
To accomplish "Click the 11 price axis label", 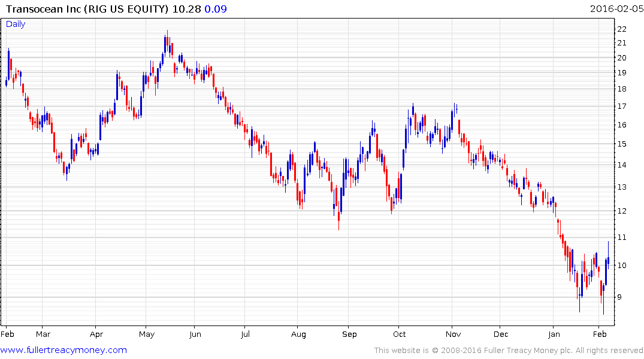I will click(622, 238).
